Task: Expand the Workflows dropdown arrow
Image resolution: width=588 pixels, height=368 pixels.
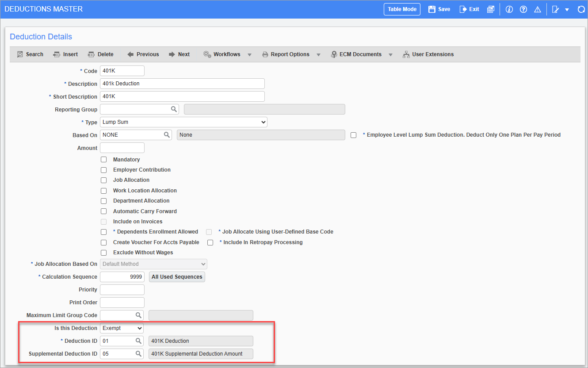Action: coord(249,54)
